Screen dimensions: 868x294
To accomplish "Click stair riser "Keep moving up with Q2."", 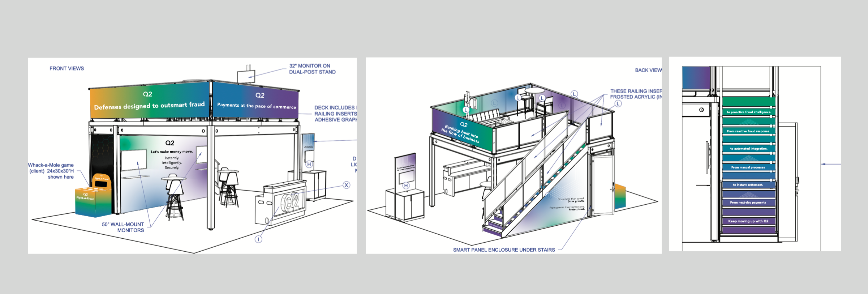I will pos(749,221).
